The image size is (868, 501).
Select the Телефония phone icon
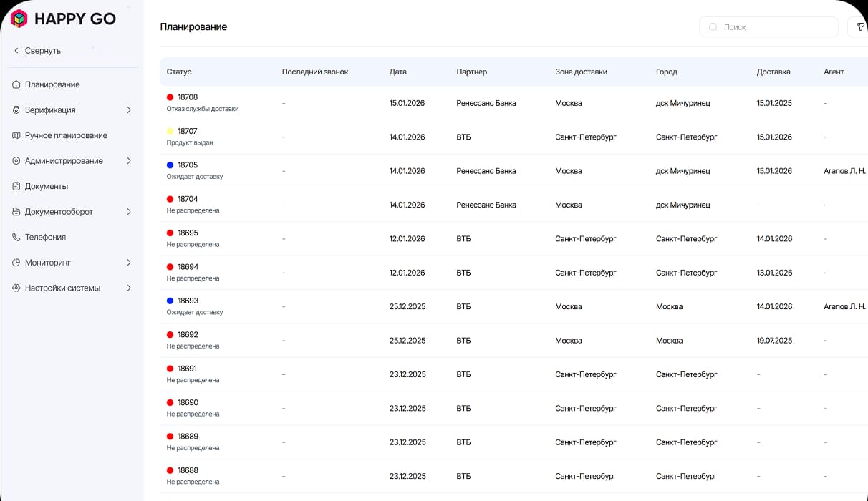coord(16,237)
